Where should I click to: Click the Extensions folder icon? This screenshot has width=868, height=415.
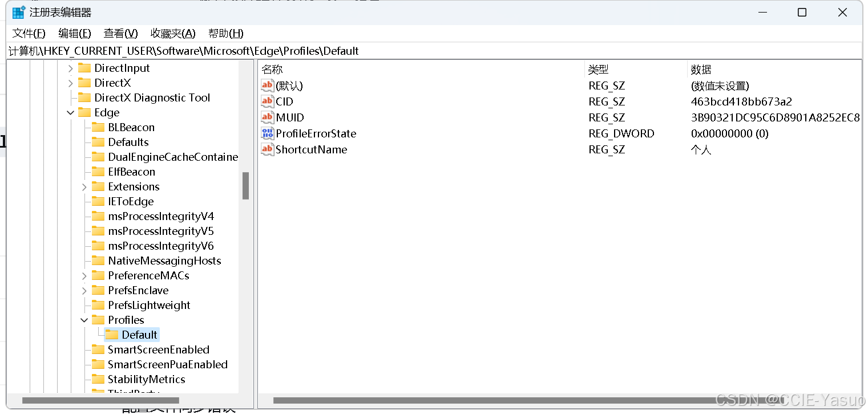point(98,186)
